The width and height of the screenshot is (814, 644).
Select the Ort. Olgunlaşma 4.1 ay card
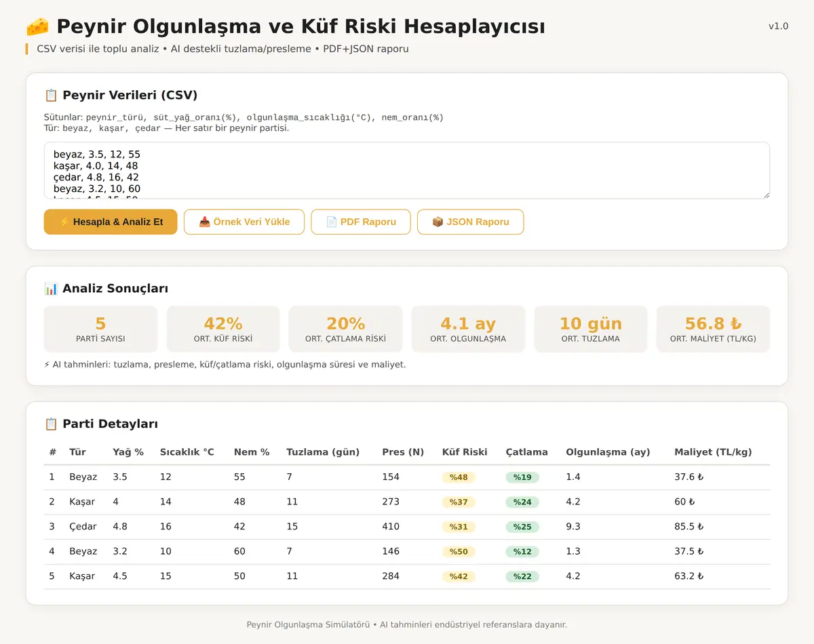[468, 329]
